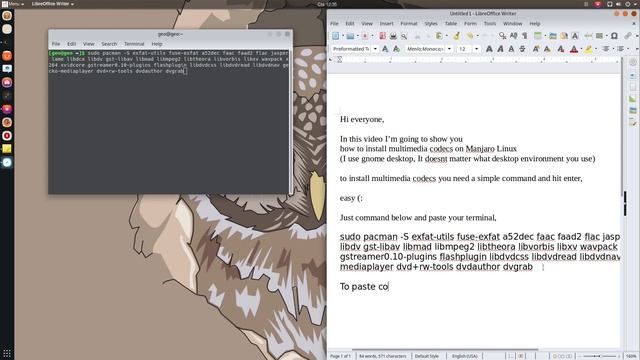This screenshot has width=640, height=360.
Task: Click the Spelling check icon
Action: (x=513, y=36)
